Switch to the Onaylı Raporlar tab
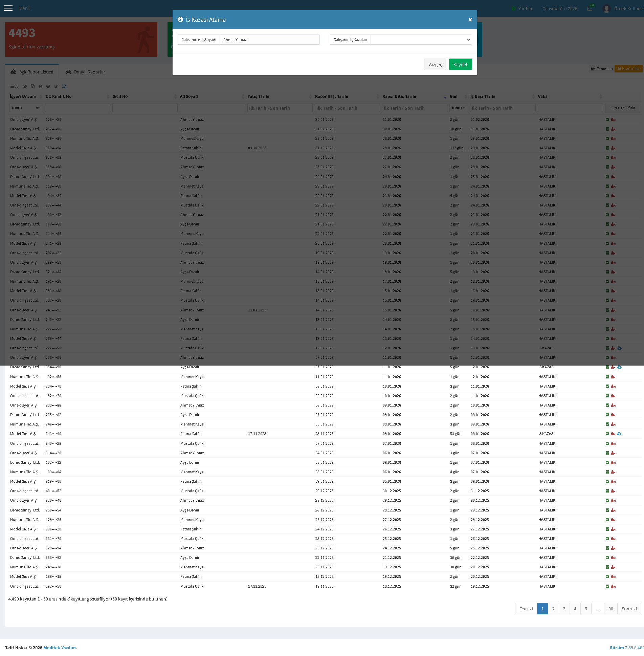 point(85,72)
